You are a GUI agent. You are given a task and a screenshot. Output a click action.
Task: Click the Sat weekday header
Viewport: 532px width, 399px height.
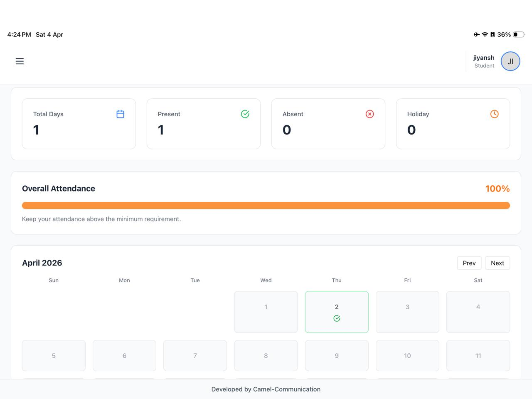[478, 280]
